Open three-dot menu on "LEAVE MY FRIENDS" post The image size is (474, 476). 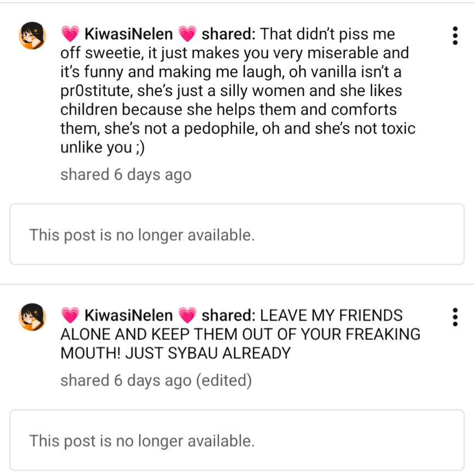(455, 317)
